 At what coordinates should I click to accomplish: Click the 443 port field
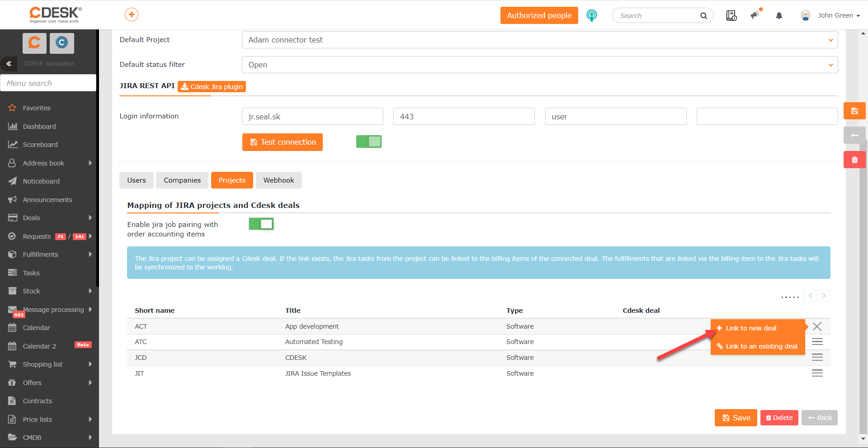pos(464,117)
